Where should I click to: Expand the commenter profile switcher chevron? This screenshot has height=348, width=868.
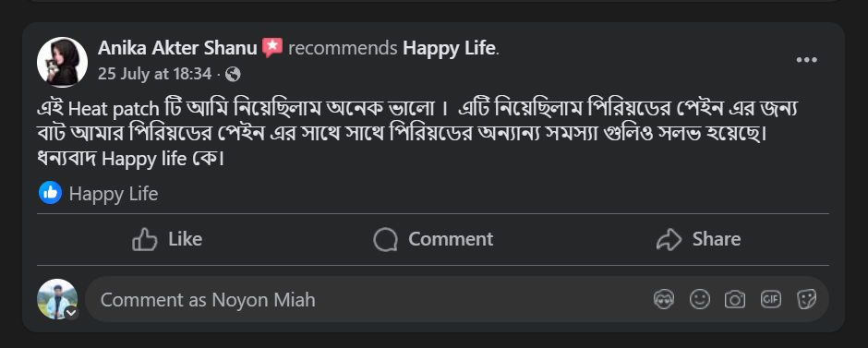click(x=71, y=313)
